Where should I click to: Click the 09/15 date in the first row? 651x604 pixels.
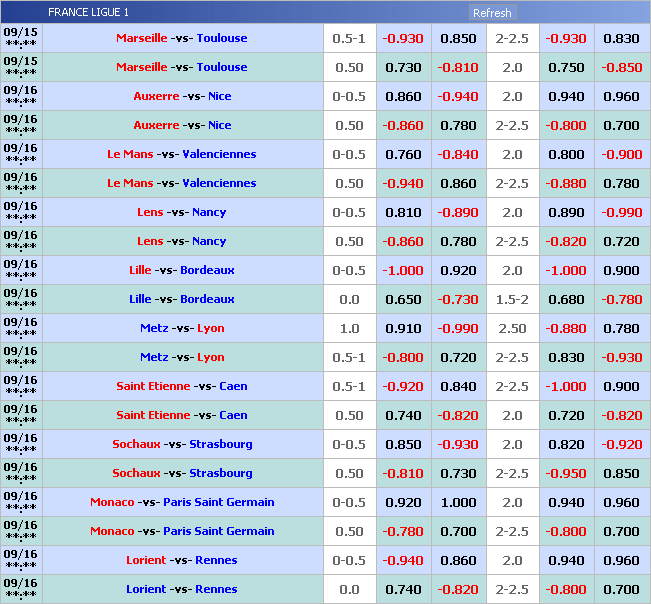21,32
